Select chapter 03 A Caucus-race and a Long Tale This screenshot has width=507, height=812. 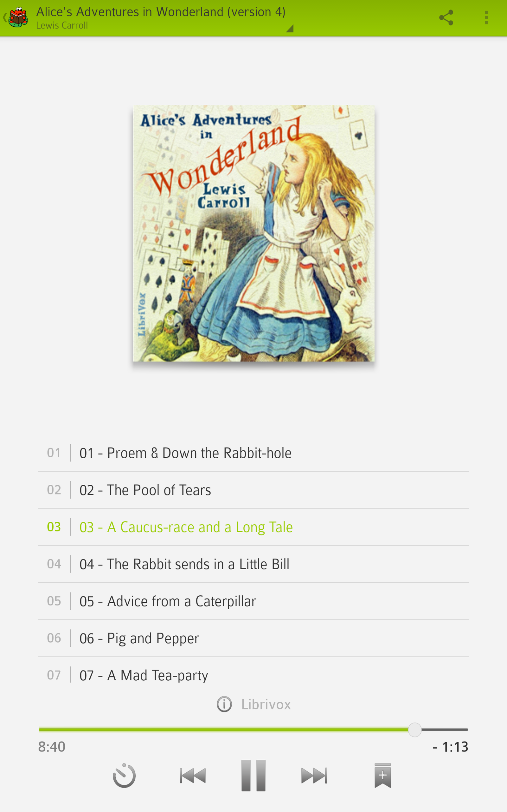(253, 527)
